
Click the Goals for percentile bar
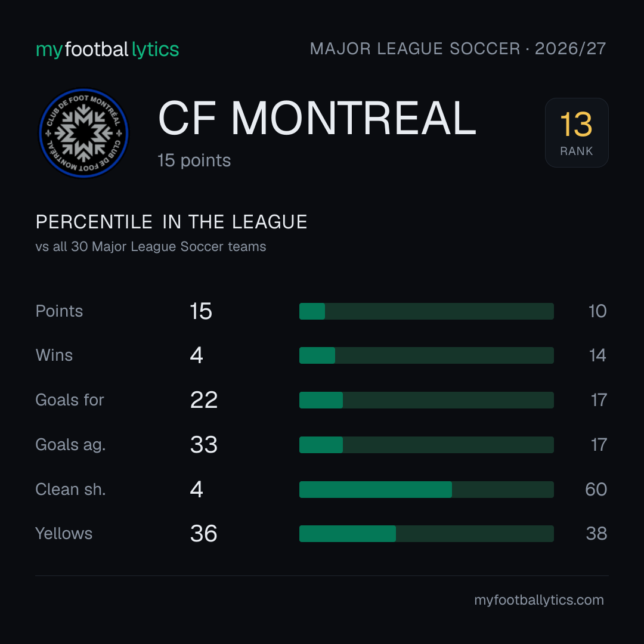426,400
